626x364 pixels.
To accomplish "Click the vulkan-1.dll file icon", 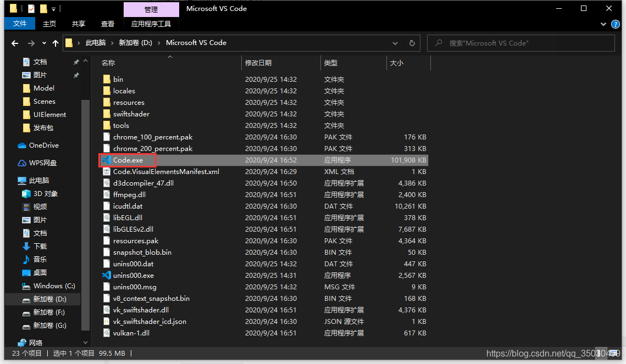I will (107, 333).
